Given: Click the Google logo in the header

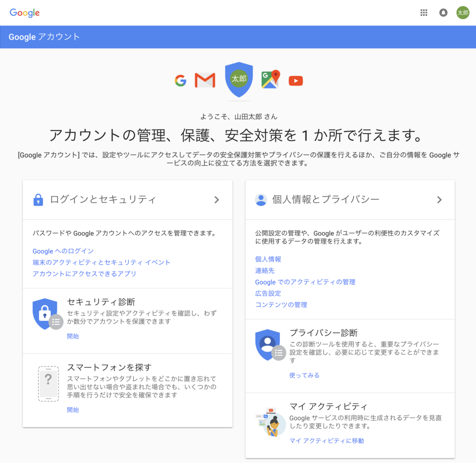Looking at the screenshot, I should tap(25, 13).
